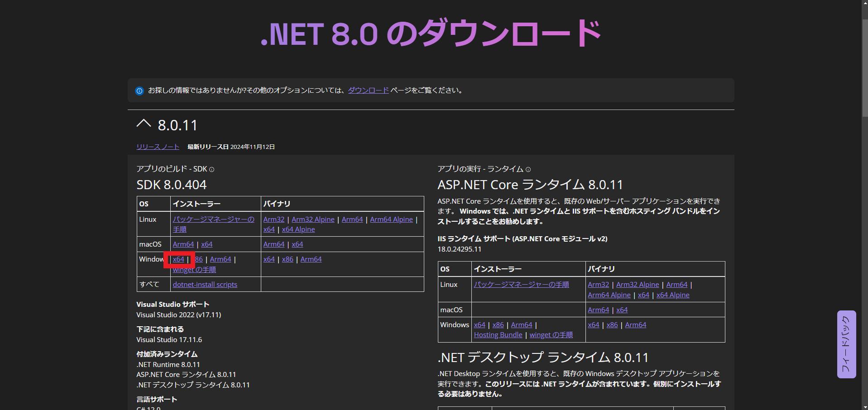
Task: Download ASP.NET Core Windows Arm64 binary
Action: [x=635, y=324]
